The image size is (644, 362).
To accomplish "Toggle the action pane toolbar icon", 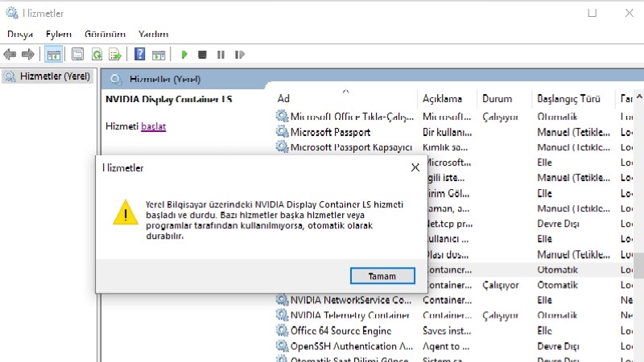I will click(x=159, y=55).
